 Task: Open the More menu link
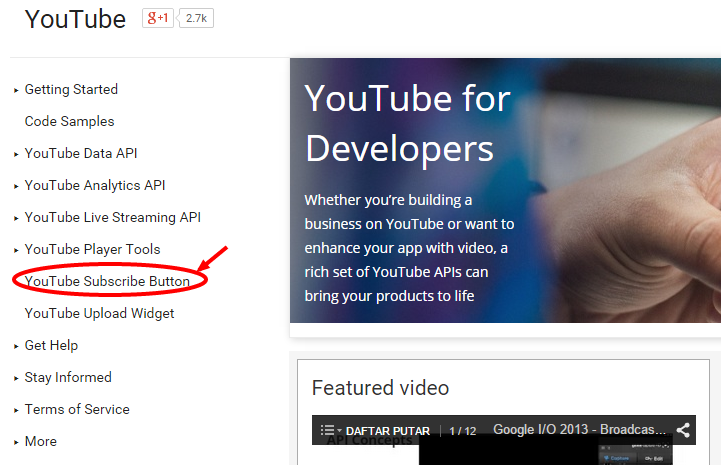(x=41, y=441)
